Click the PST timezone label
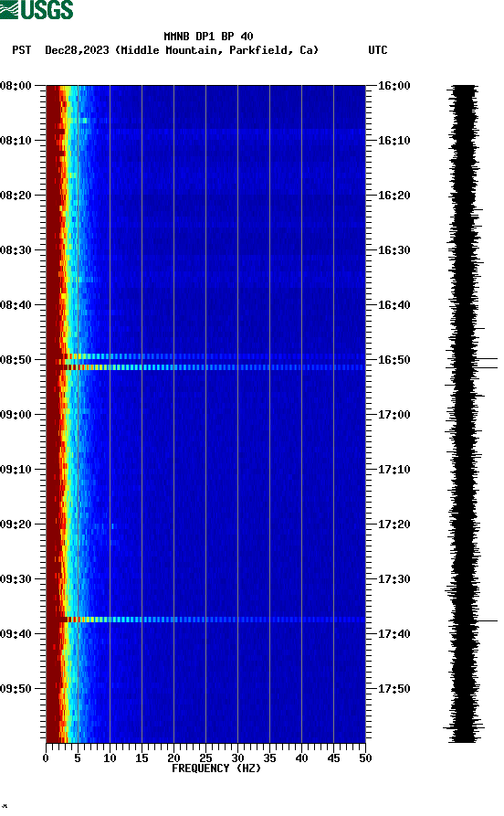Image resolution: width=504 pixels, height=816 pixels. [21, 50]
